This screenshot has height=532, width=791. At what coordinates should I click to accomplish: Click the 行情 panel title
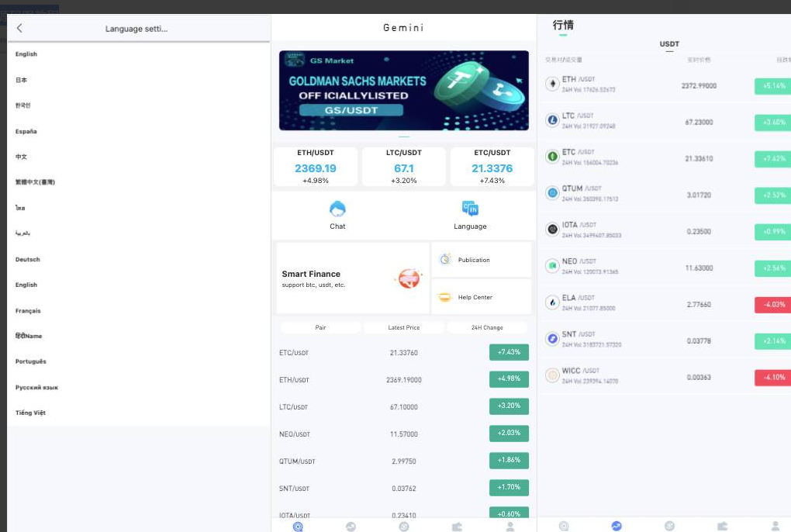pyautogui.click(x=563, y=26)
